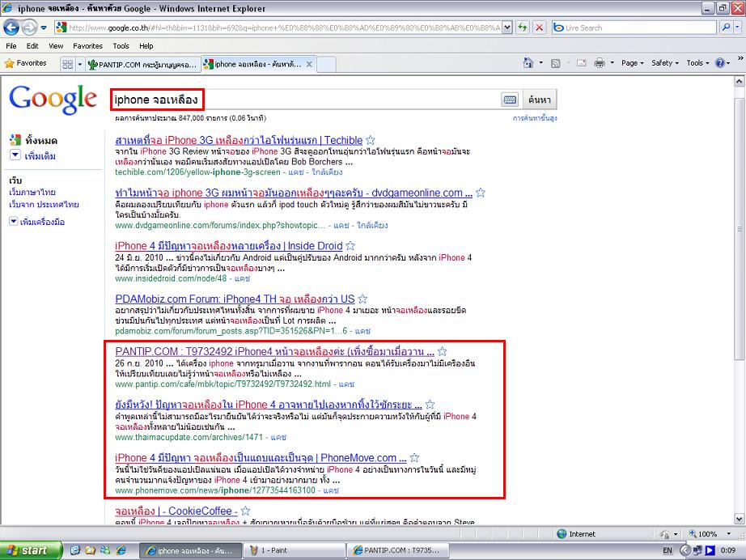Click the Home page icon

[x=528, y=63]
